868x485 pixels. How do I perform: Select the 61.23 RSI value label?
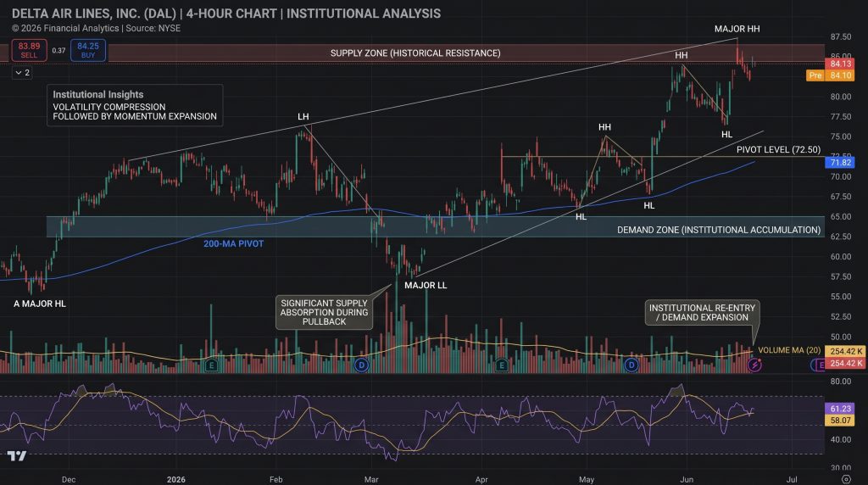840,409
